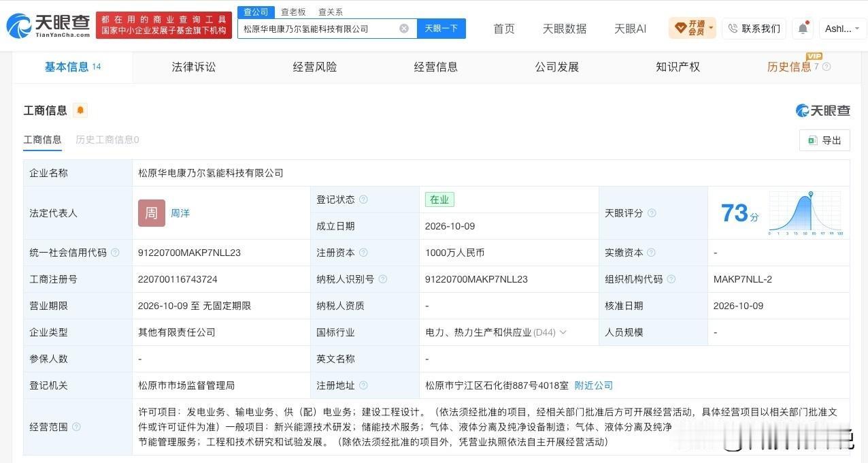
Task: Click help icon next to 注册资本
Action: [363, 253]
